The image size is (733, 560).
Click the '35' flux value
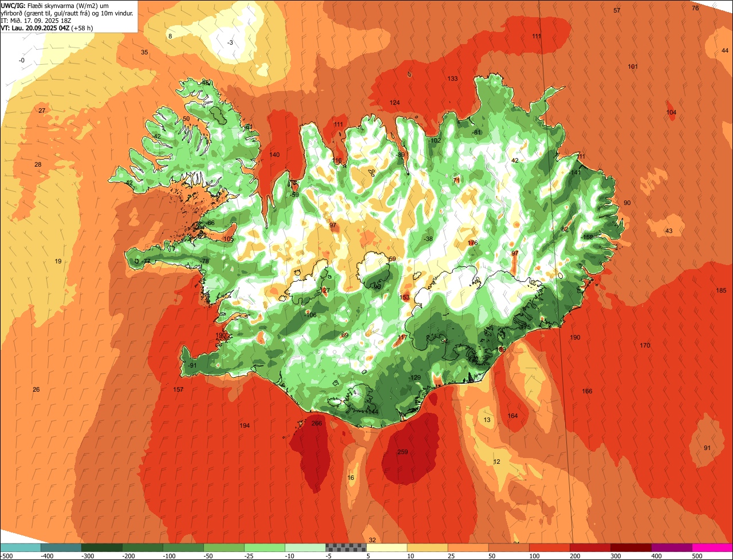[x=144, y=53]
